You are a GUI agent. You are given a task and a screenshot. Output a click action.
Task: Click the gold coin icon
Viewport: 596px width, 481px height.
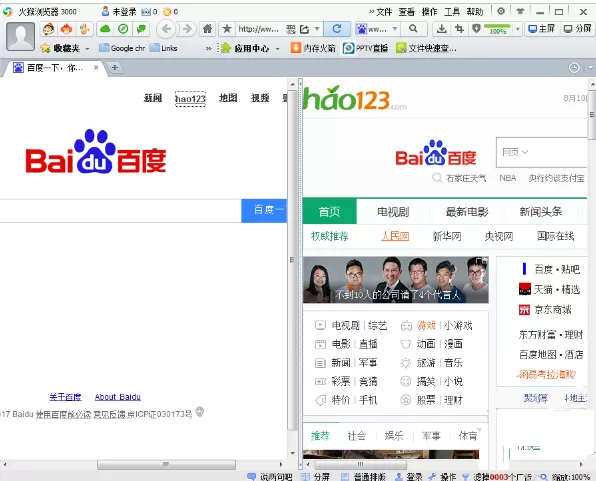coord(166,12)
